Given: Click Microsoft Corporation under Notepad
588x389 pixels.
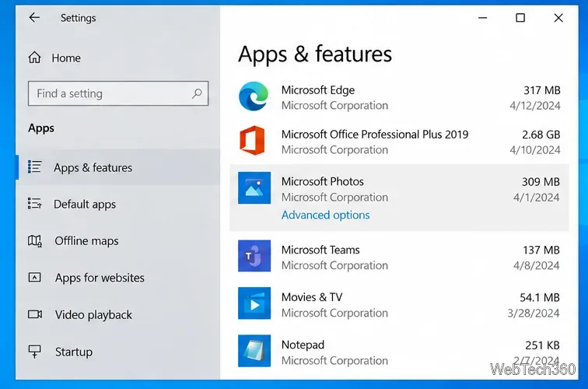Looking at the screenshot, I should (x=335, y=360).
